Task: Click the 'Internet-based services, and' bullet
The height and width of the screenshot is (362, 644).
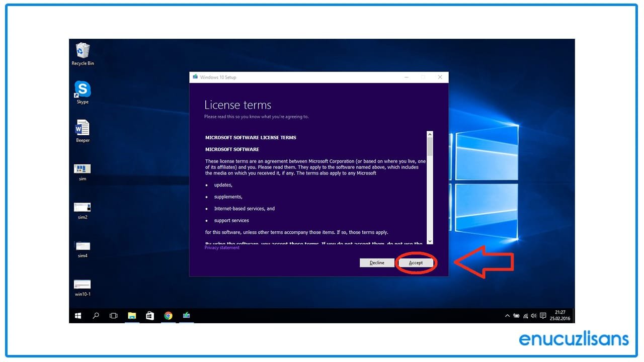Action: 244,209
